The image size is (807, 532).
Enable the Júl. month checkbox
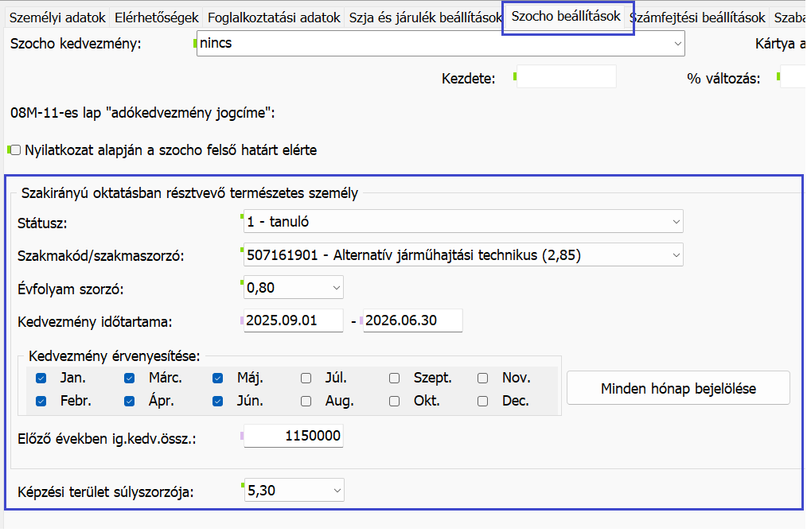point(306,379)
